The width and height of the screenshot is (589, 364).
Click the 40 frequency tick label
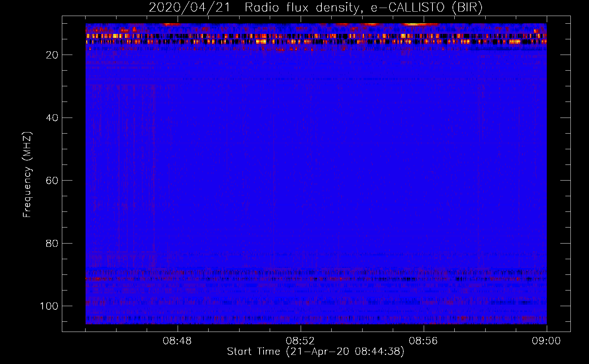point(52,118)
